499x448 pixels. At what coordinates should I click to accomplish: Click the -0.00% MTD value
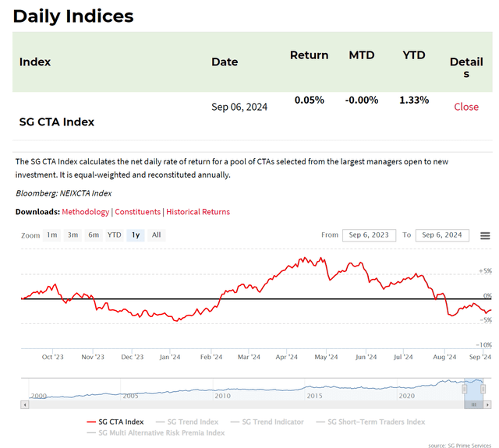(x=362, y=100)
